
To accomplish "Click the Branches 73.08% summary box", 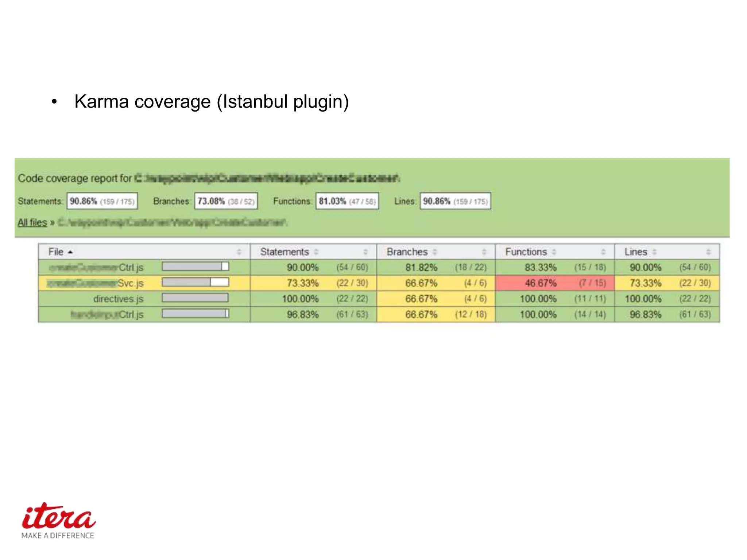I will tap(226, 201).
